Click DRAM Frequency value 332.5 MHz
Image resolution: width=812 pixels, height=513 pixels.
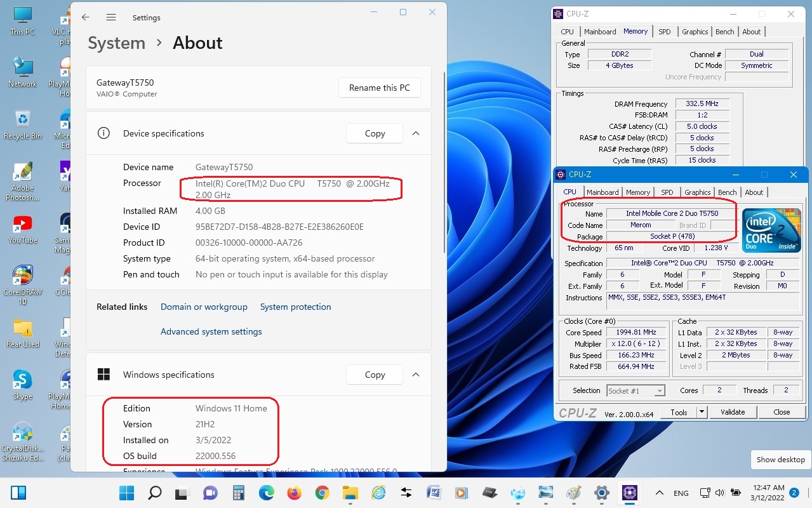tap(702, 104)
